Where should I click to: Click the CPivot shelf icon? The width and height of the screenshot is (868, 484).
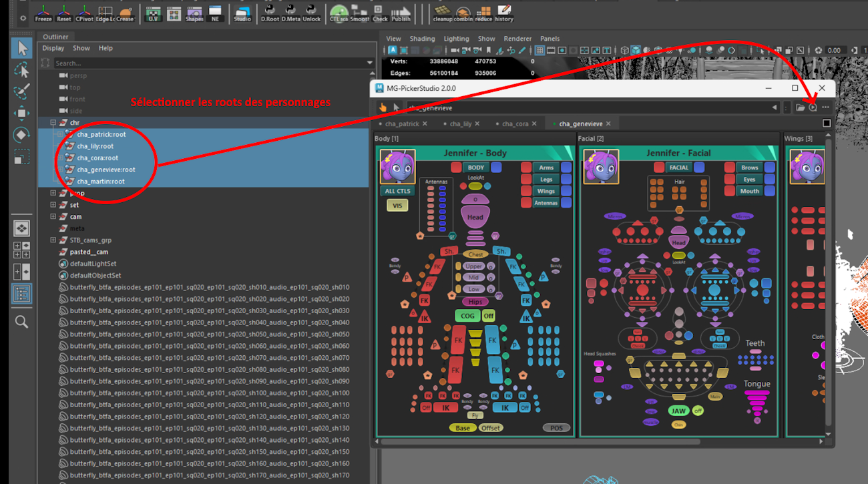pos(84,13)
